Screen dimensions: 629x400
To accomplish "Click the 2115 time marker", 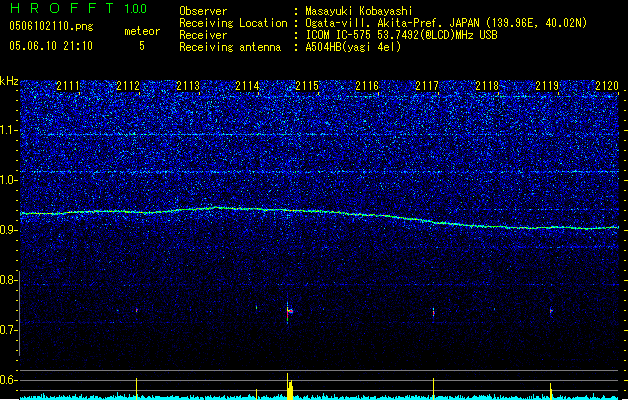I will pos(307,86).
